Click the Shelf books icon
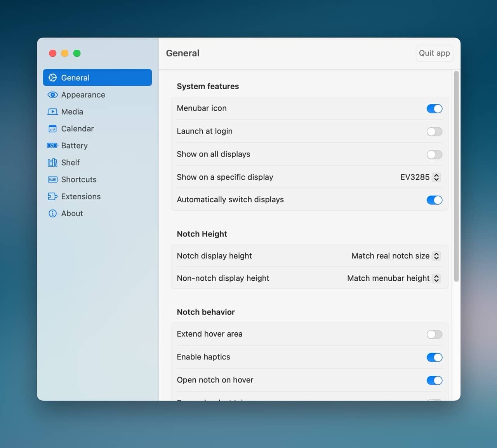Screen dimensions: 497x448 52,163
